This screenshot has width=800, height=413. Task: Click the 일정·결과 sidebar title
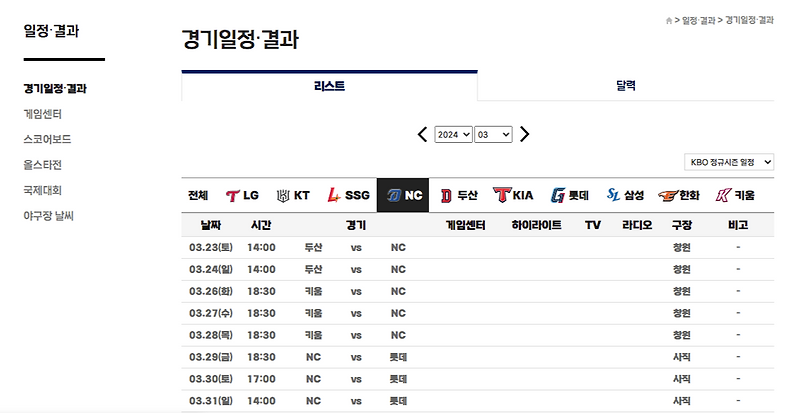[51, 31]
